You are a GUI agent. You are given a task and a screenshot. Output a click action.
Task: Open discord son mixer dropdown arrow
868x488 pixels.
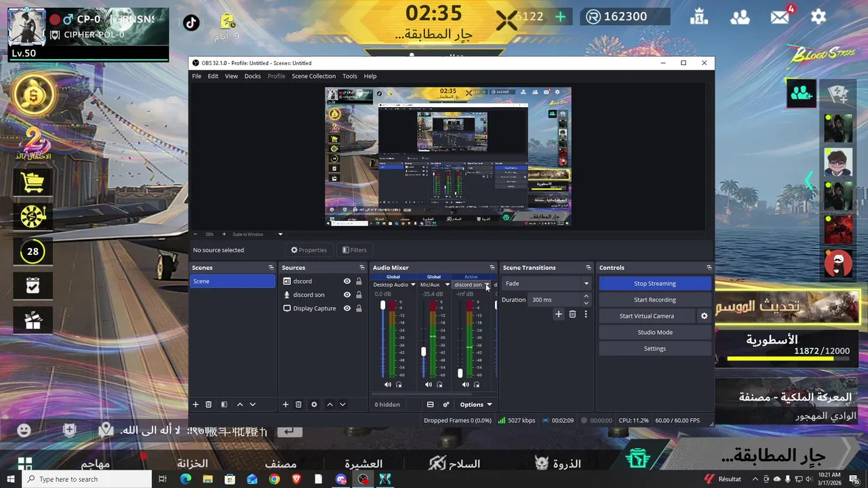tap(487, 285)
